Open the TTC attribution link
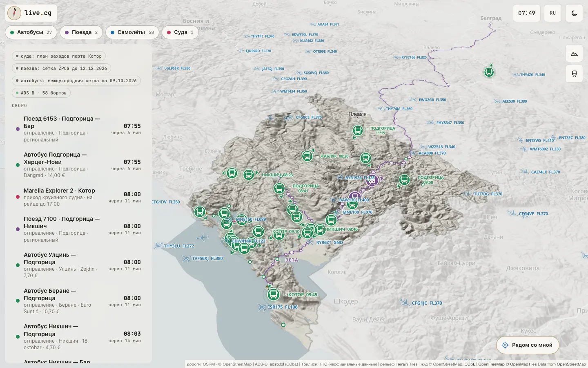588x368 pixels. coord(323,364)
